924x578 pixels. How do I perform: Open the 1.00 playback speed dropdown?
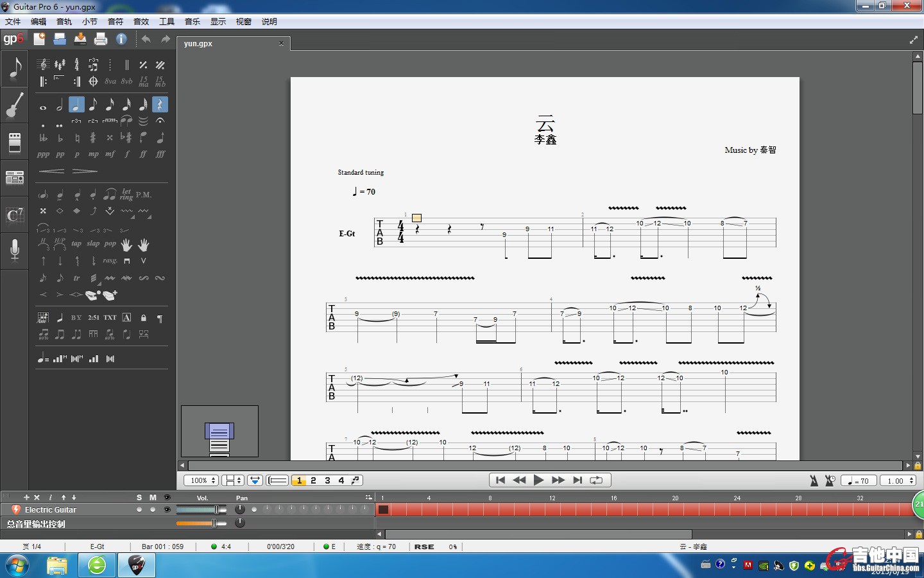[898, 480]
